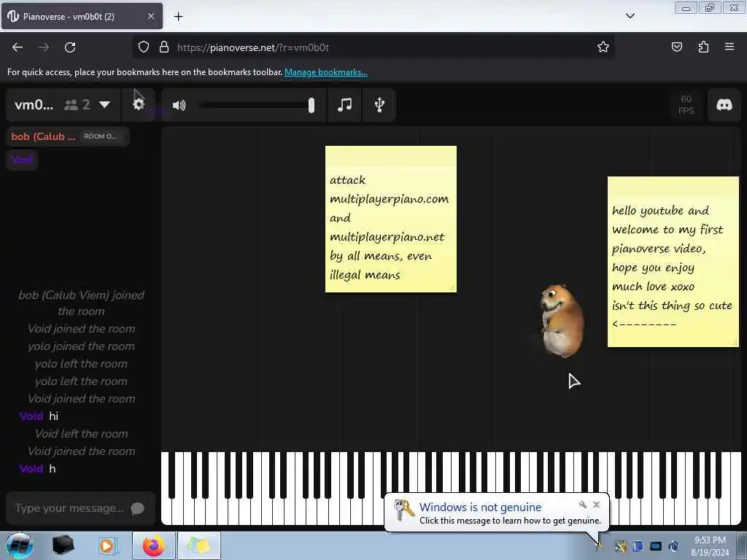The image size is (747, 560).
Task: Open balloon notification wrench options icon
Action: pyautogui.click(x=583, y=505)
